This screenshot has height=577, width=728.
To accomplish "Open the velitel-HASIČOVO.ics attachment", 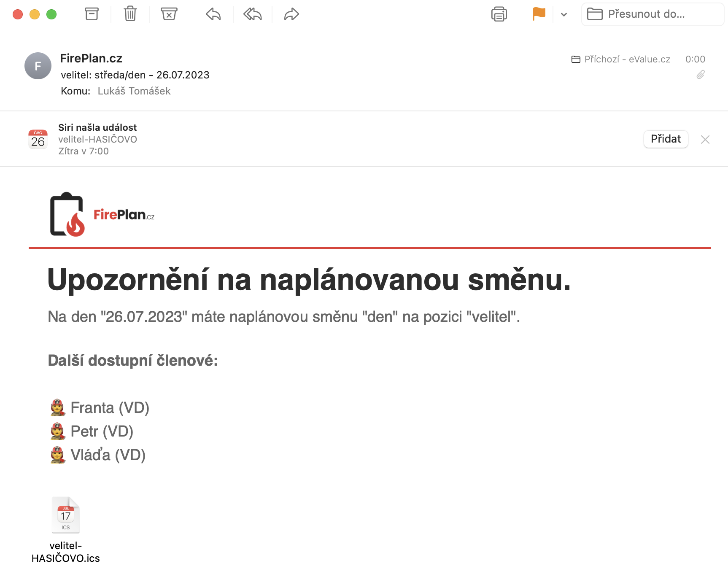I will coord(66,515).
